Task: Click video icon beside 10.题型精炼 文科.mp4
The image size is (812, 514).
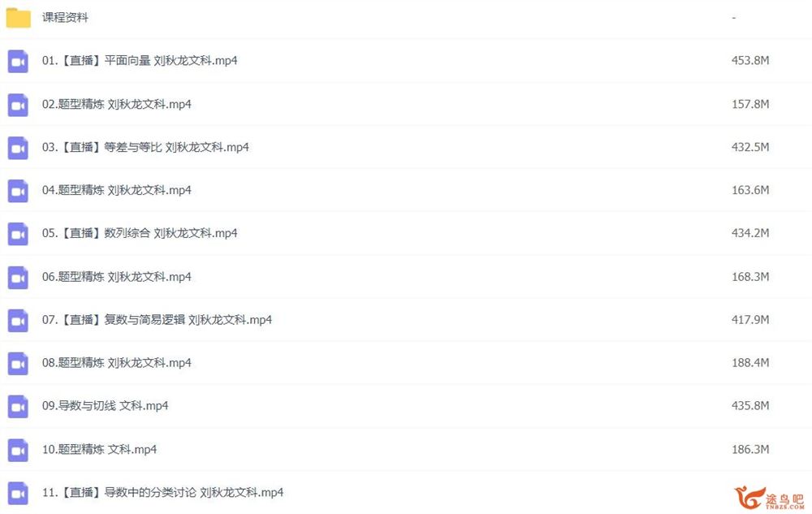Action: (x=18, y=450)
